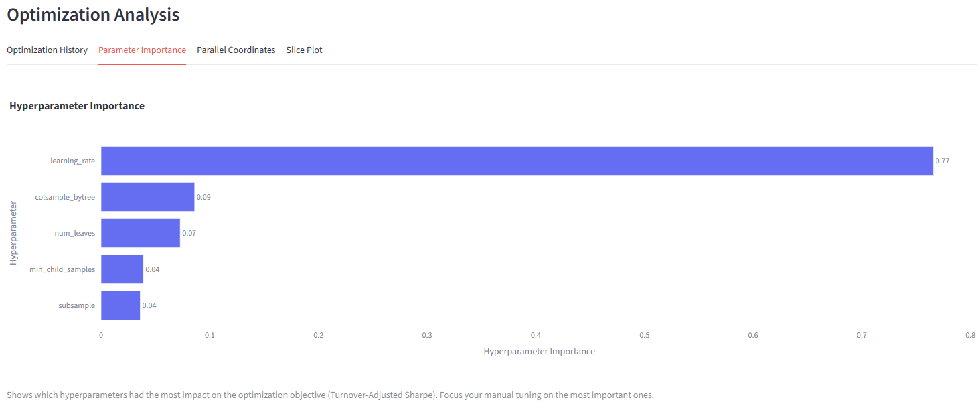Open the Optimization History tab
The image size is (980, 412).
click(x=47, y=50)
